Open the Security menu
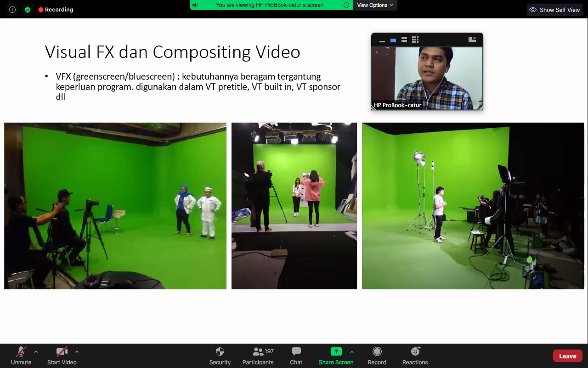 tap(220, 356)
